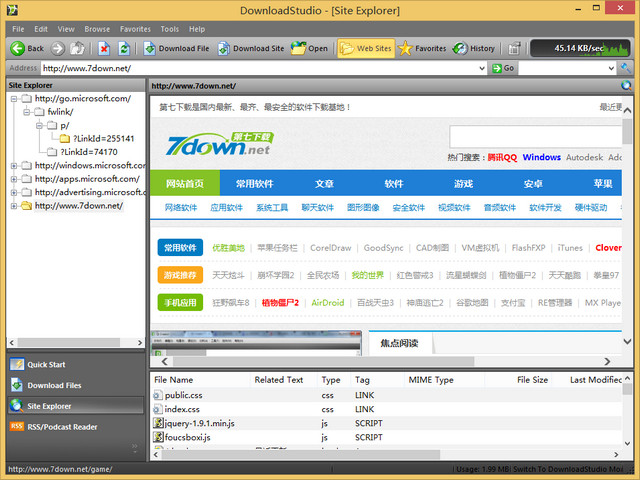Open the Tools menu
Image resolution: width=640 pixels, height=480 pixels.
pyautogui.click(x=169, y=29)
